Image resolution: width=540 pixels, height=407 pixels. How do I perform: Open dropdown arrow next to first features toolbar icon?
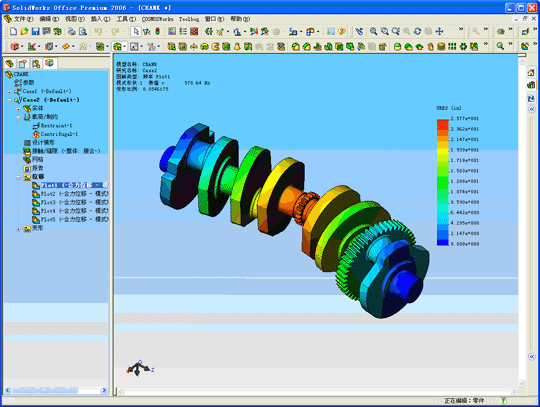[22, 46]
